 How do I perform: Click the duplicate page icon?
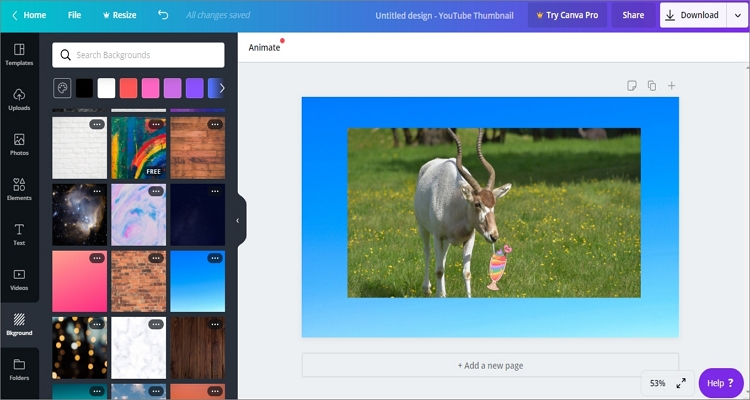pyautogui.click(x=651, y=86)
